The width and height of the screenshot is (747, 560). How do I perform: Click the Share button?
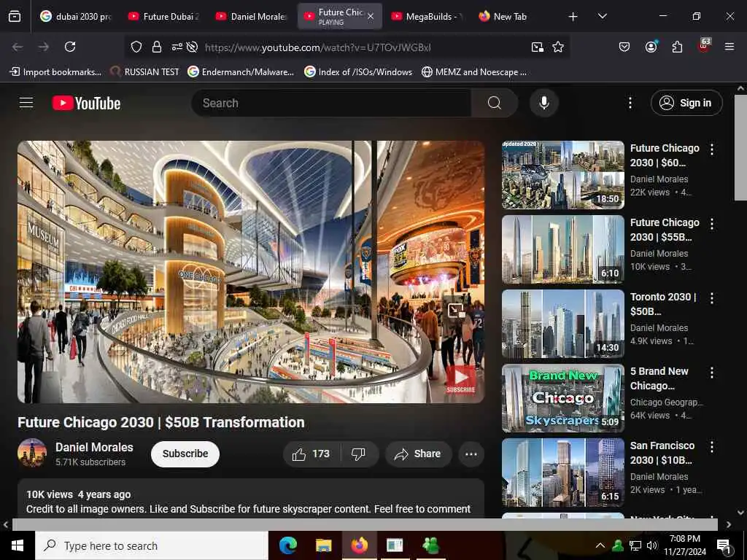(x=417, y=454)
